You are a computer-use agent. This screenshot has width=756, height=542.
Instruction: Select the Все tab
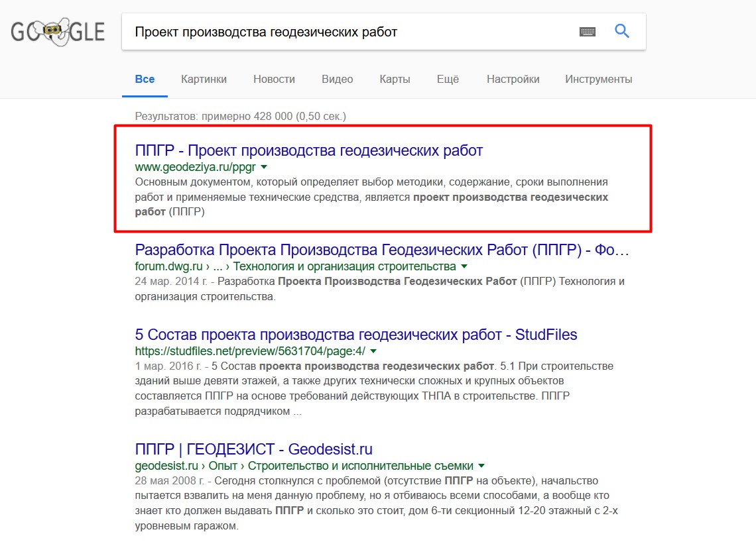145,80
